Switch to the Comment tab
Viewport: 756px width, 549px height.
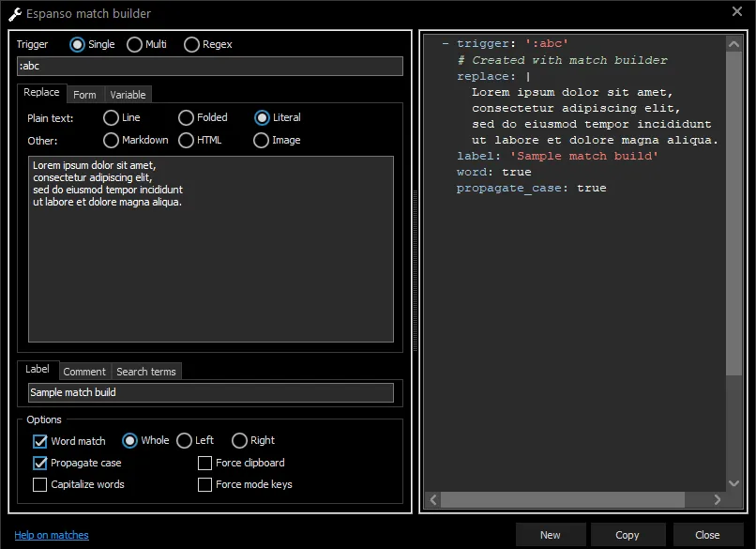pos(84,372)
